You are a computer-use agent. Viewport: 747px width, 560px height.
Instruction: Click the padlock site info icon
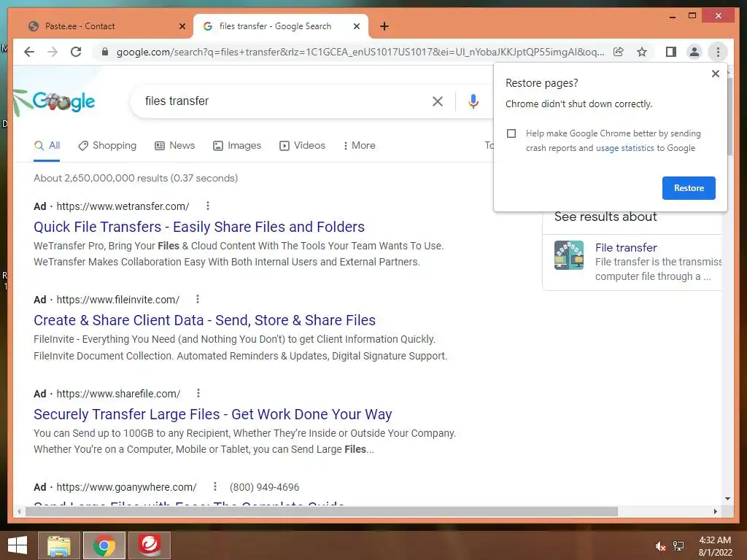[x=105, y=52]
